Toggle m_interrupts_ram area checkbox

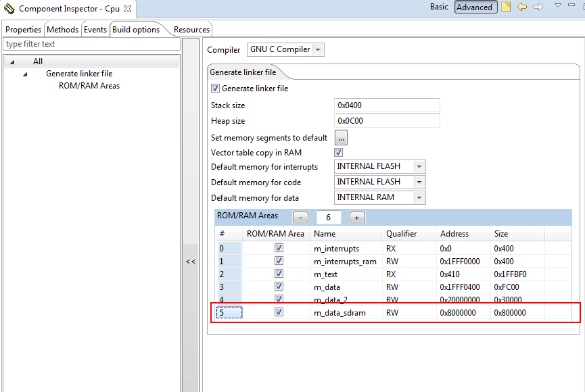pos(279,261)
